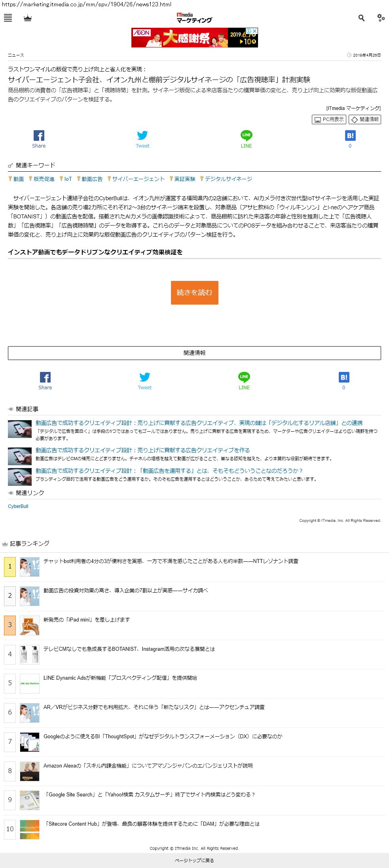This screenshot has height=868, width=389.
Task: Switch to PC用表示 view
Action: click(329, 119)
